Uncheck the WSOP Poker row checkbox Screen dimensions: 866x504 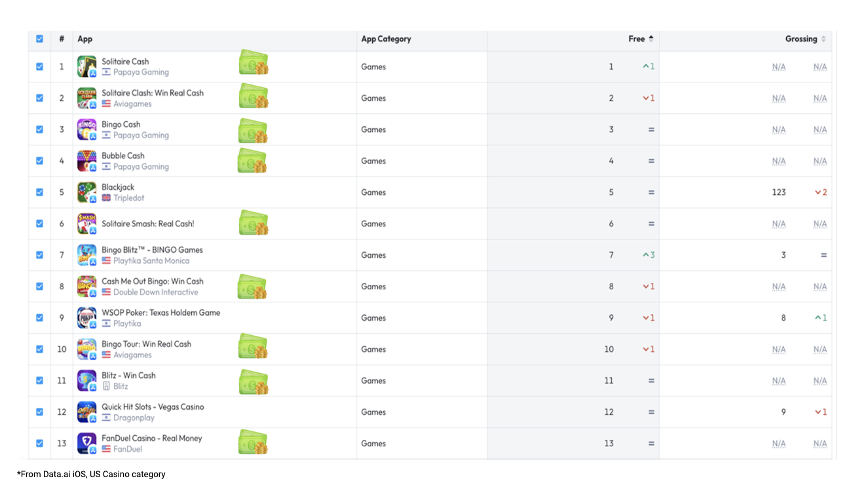39,318
